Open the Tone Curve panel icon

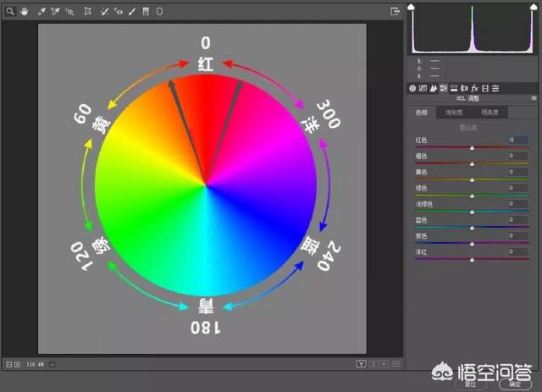(423, 87)
